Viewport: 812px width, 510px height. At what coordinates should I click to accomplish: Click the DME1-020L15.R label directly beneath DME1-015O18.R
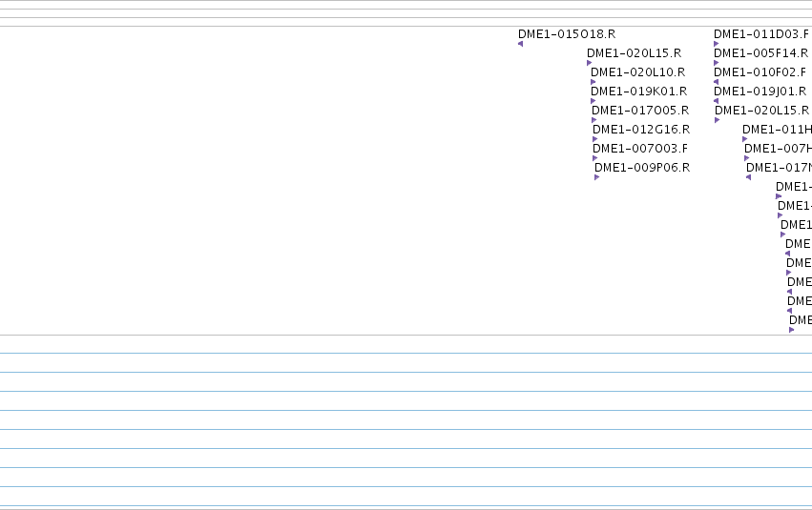pos(634,53)
